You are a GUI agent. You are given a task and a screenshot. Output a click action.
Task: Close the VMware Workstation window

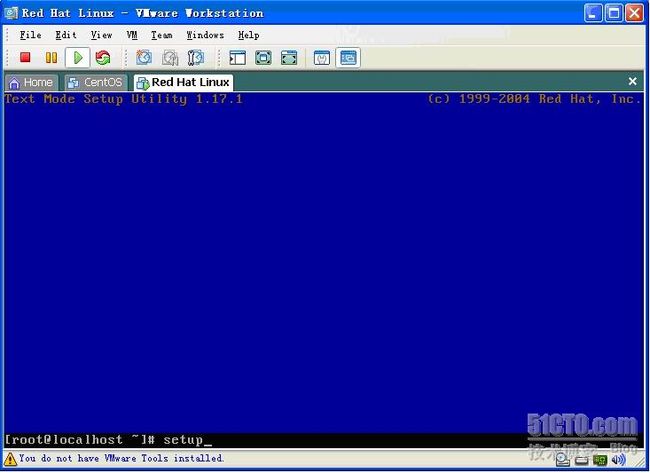635,13
